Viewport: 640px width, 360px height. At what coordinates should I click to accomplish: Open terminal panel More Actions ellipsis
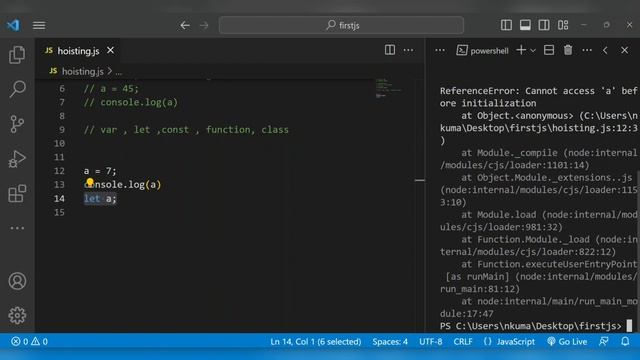click(587, 50)
